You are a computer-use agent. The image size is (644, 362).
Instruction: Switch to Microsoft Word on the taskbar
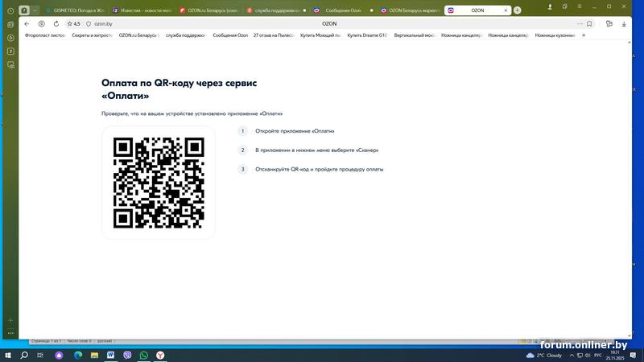(x=110, y=355)
